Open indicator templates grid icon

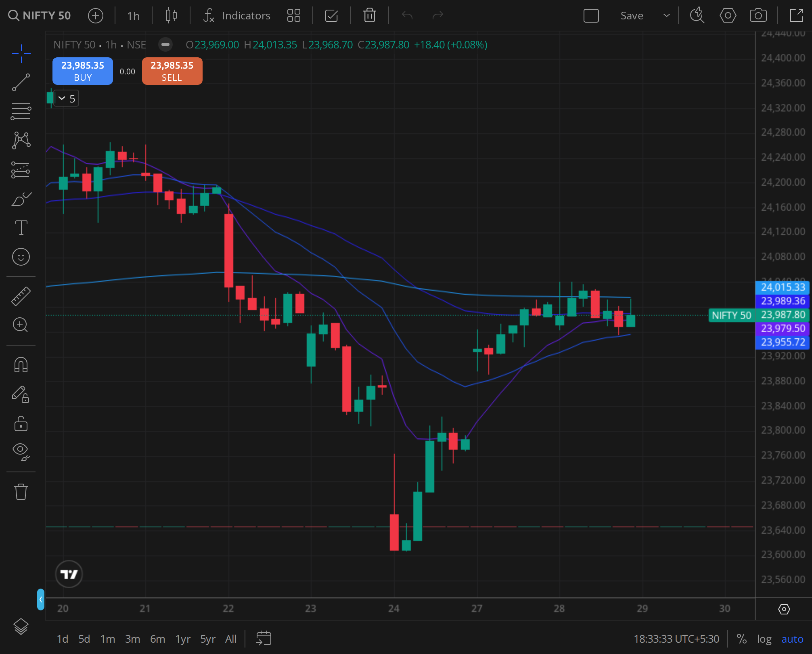293,16
